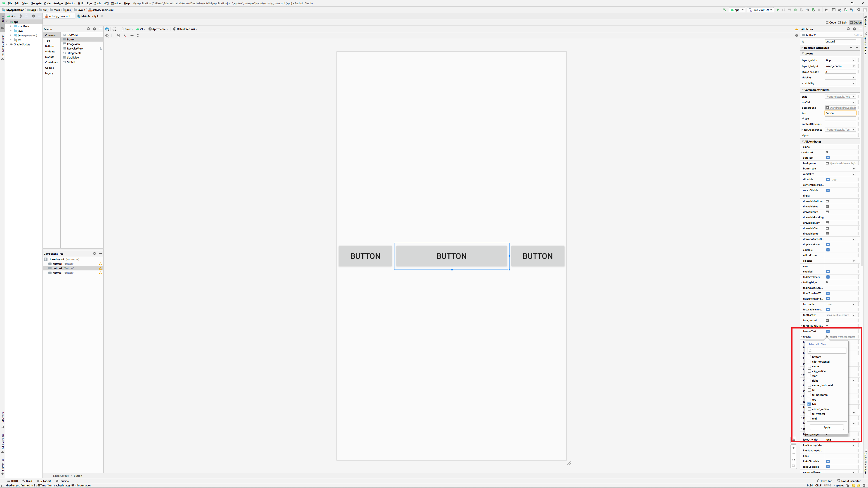Check the center_horizontal gravity checkbox
This screenshot has height=488, width=868.
pos(809,385)
